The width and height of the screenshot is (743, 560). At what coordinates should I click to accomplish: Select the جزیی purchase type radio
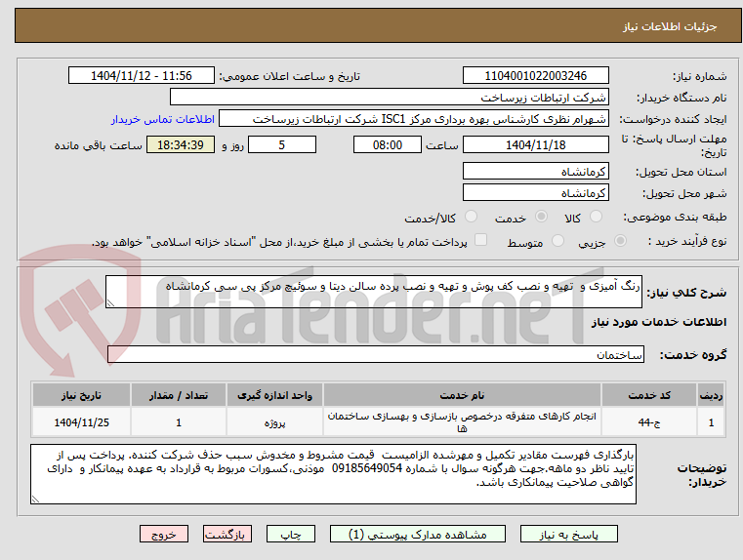620,241
